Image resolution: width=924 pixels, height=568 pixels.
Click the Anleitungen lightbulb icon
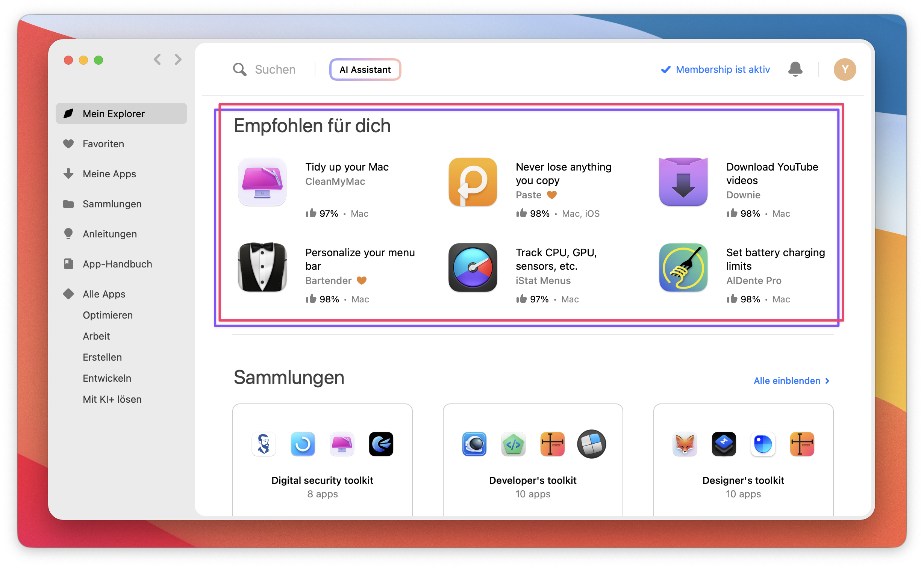[x=68, y=234]
